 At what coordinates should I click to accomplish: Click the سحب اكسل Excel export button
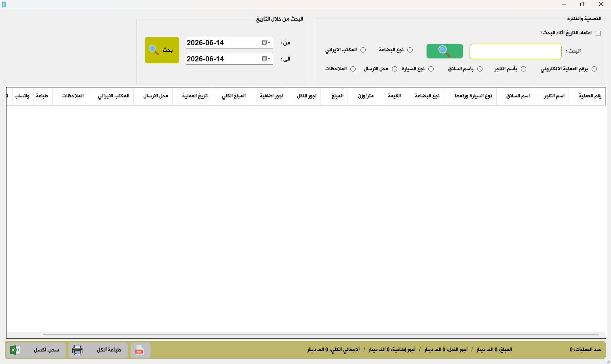(36, 350)
